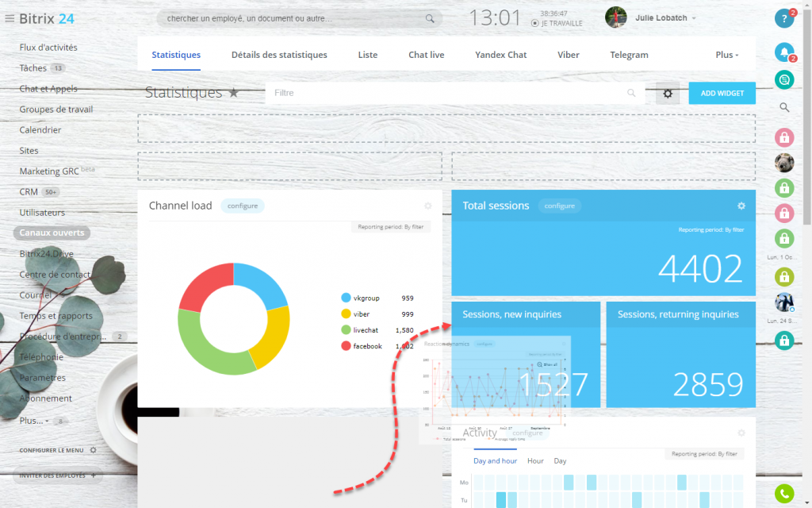Open Abonnement in left menu
The width and height of the screenshot is (812, 508).
(45, 398)
